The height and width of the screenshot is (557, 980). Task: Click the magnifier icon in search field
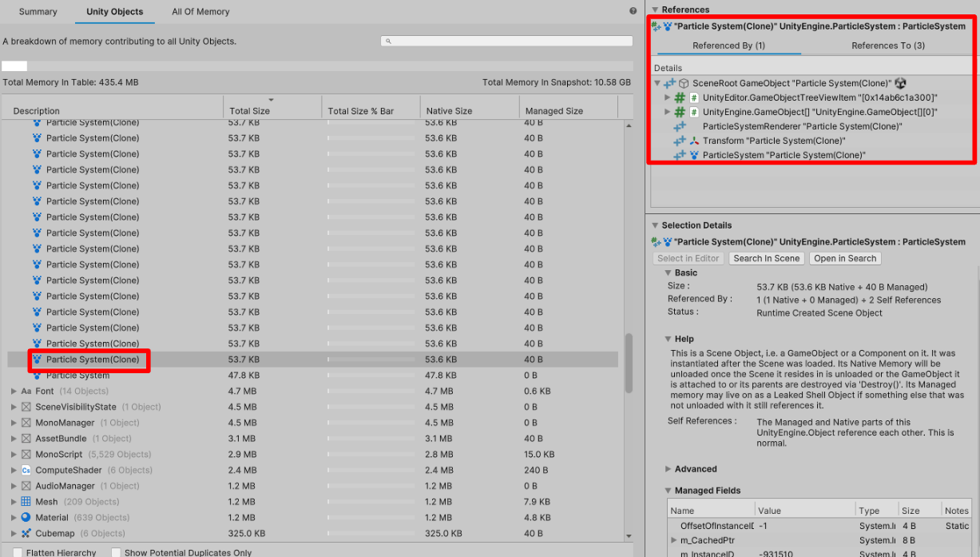tap(388, 41)
